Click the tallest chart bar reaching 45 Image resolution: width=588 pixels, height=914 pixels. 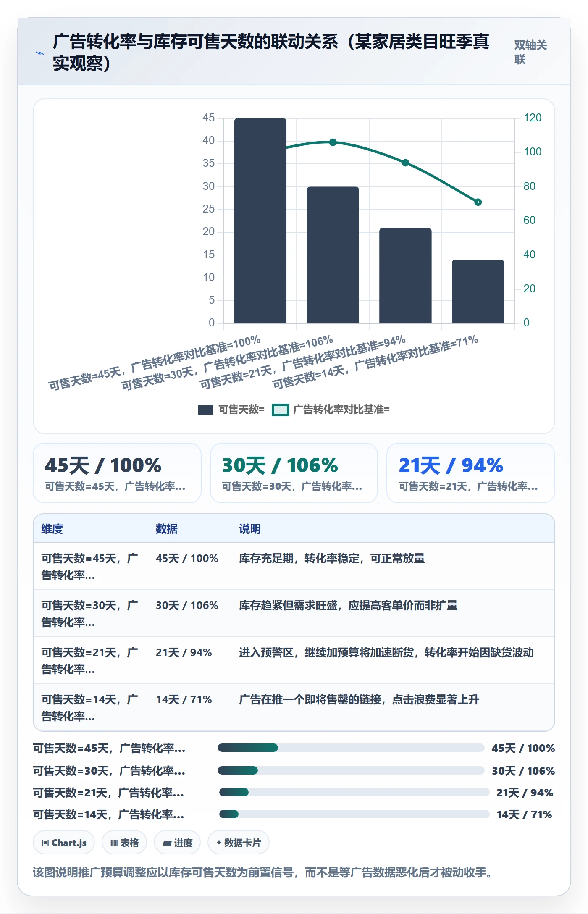pyautogui.click(x=260, y=221)
